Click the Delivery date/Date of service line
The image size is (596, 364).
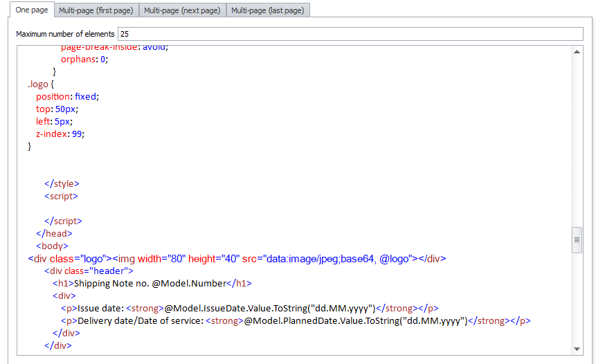[x=296, y=320]
